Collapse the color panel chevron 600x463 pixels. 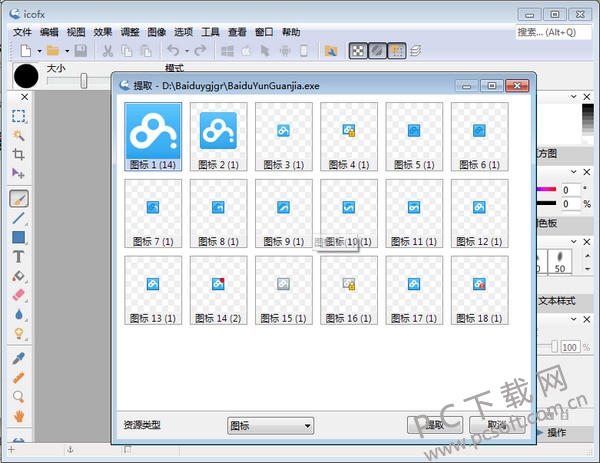pos(574,172)
